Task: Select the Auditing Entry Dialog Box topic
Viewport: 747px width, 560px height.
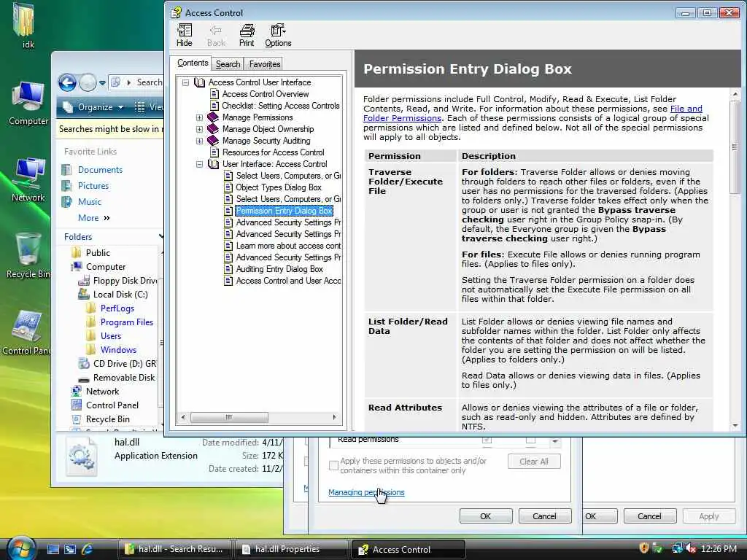Action: point(279,269)
